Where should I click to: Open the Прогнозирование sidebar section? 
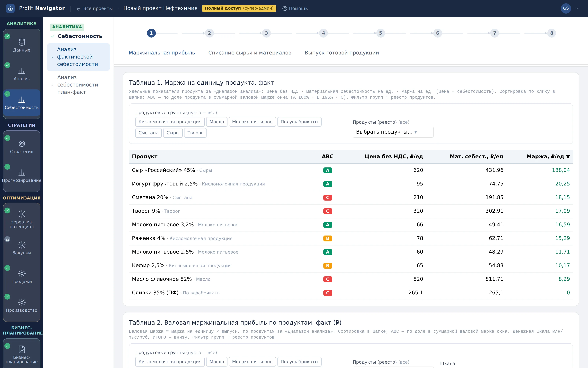tap(22, 176)
